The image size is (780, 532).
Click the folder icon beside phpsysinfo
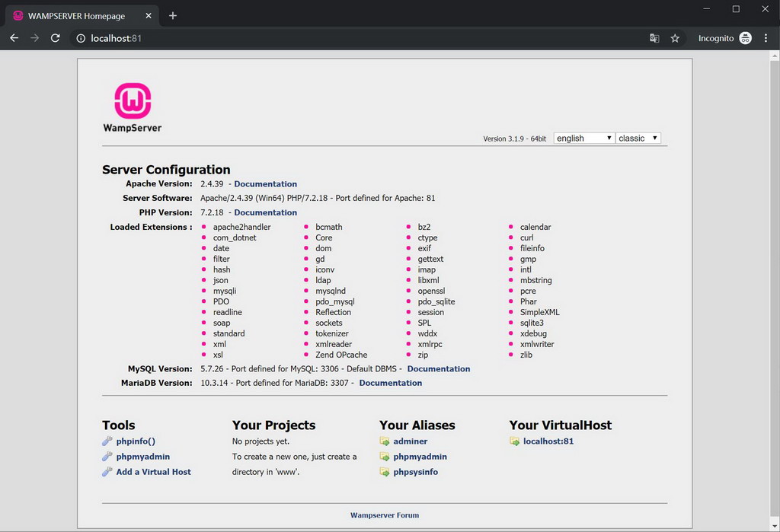pyautogui.click(x=385, y=472)
